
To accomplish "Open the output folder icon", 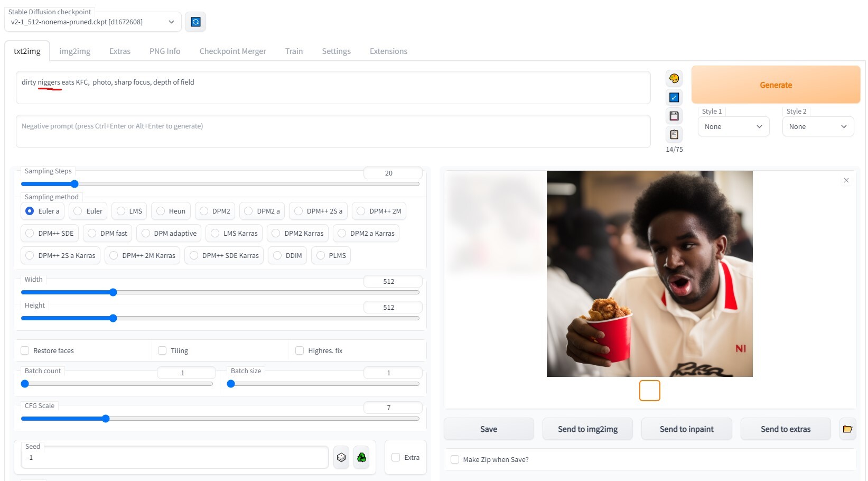I will 847,429.
